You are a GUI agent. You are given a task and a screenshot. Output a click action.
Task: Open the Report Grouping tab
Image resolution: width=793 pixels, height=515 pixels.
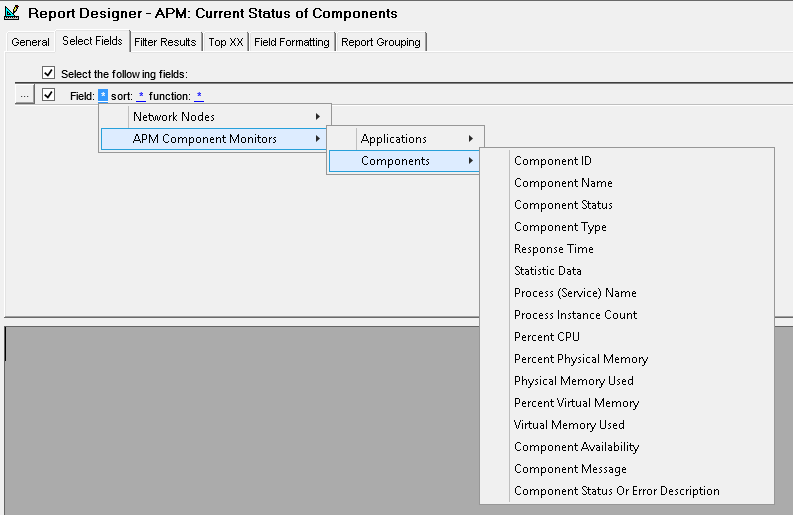(381, 42)
